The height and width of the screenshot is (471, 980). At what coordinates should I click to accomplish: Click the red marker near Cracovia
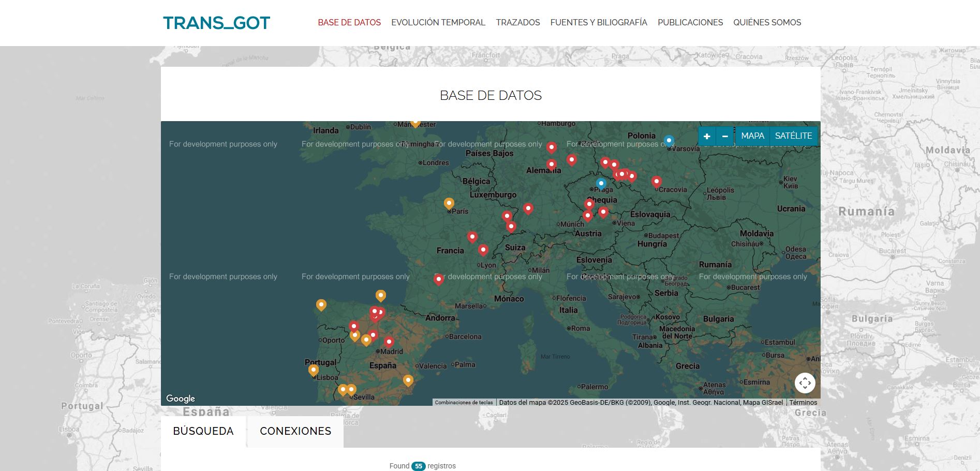656,181
